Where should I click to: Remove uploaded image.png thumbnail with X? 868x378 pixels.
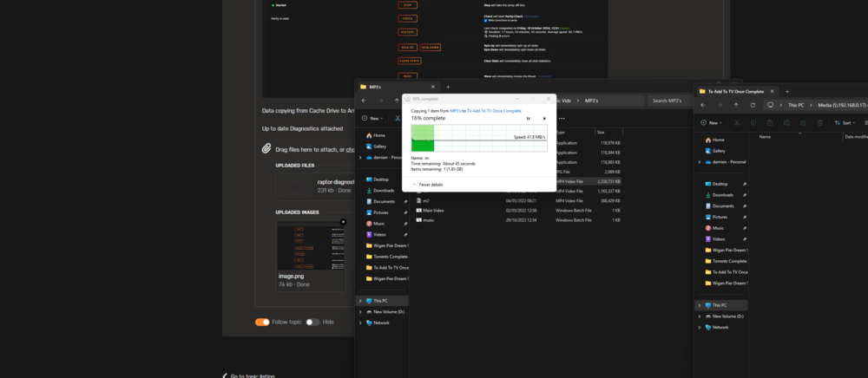tap(343, 222)
